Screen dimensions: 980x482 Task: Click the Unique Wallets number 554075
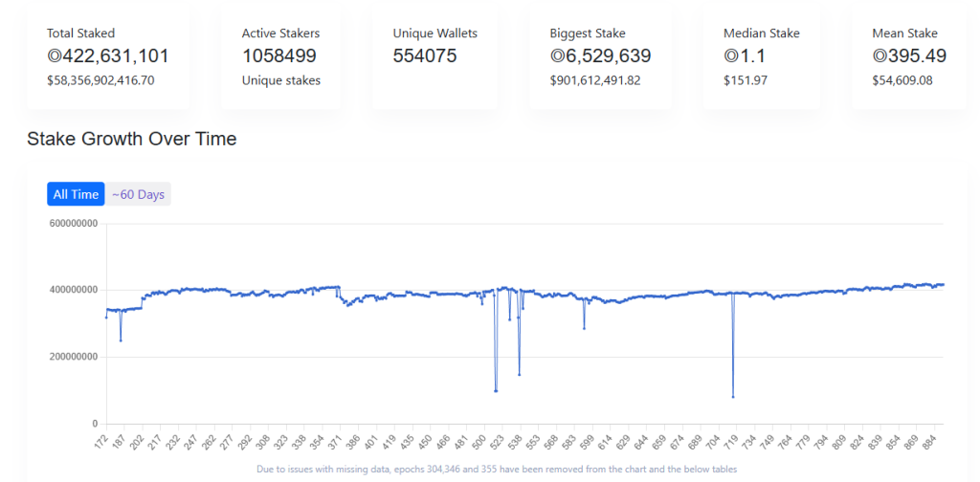click(x=425, y=56)
